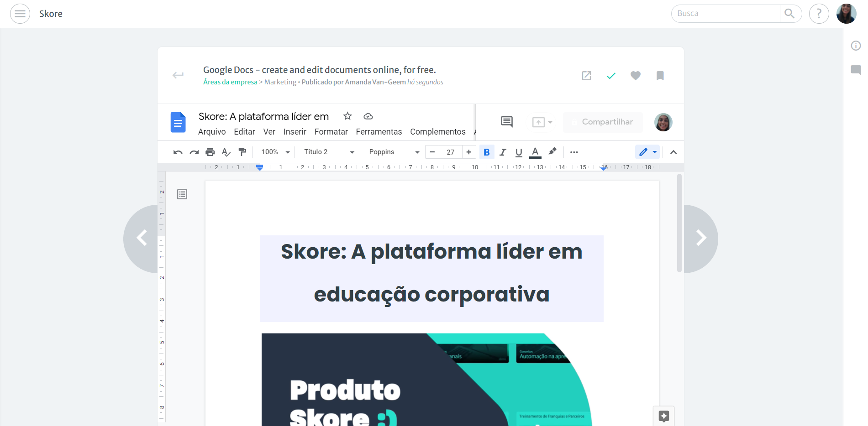Open the present to meeting dropdown
This screenshot has width=868, height=426.
point(542,122)
